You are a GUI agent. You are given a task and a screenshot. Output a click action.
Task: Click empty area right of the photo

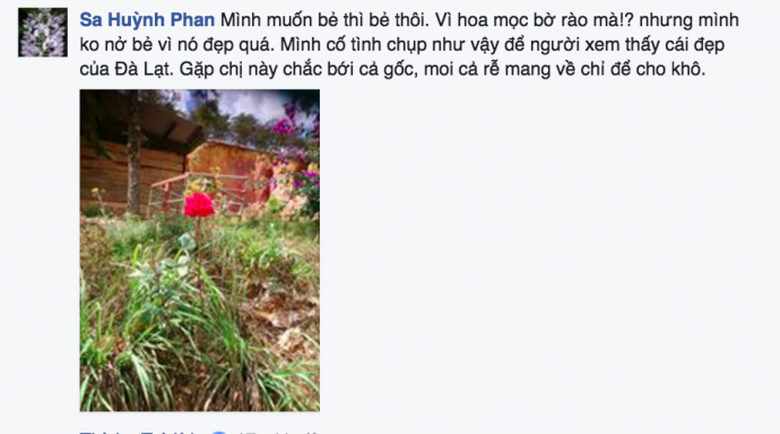click(547, 249)
